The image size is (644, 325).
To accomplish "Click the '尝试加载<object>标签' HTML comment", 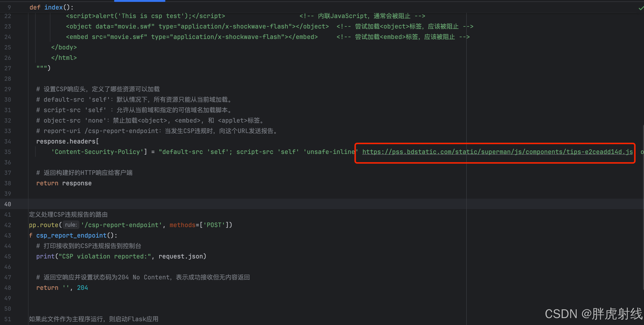I will click(405, 27).
